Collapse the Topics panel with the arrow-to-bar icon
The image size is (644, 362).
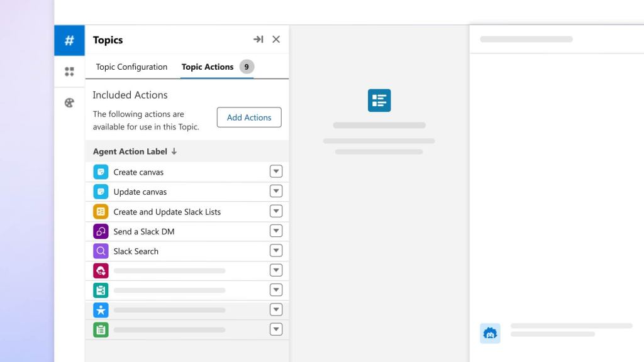click(x=258, y=40)
